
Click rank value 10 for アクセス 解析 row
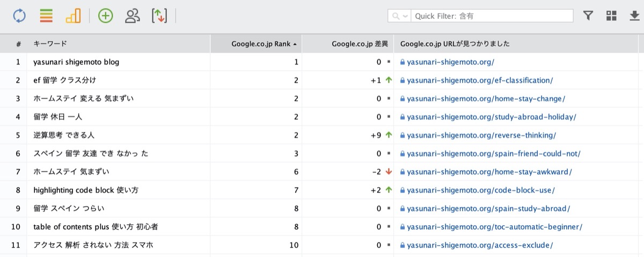[x=294, y=245]
